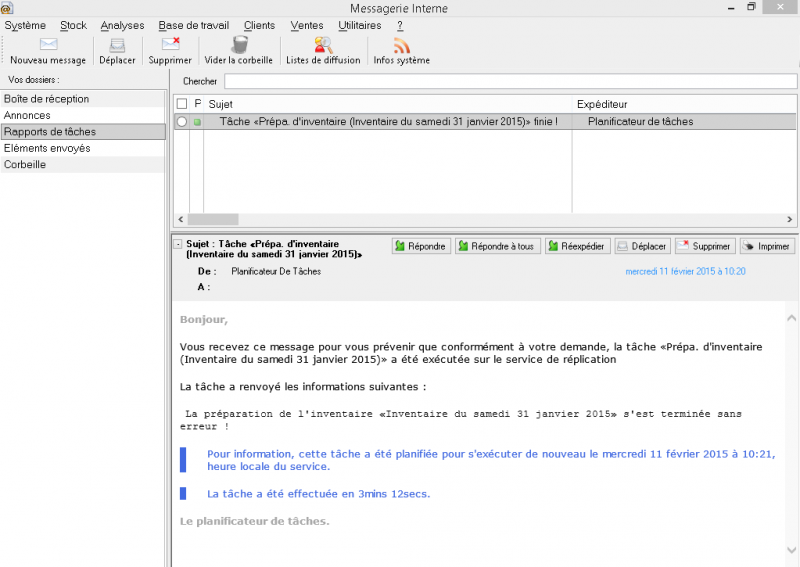Image resolution: width=800 pixels, height=567 pixels.
Task: Click 'Vos dossiers :' label
Action: click(34, 80)
